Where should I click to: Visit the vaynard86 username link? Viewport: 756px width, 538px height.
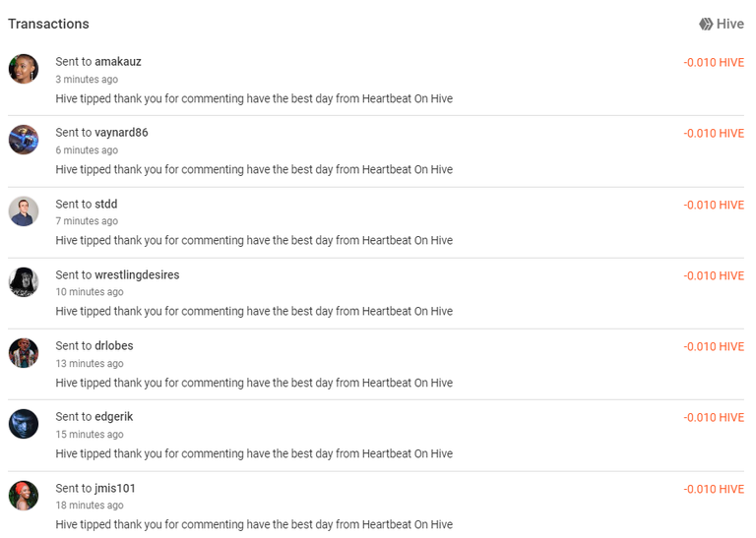pyautogui.click(x=121, y=133)
